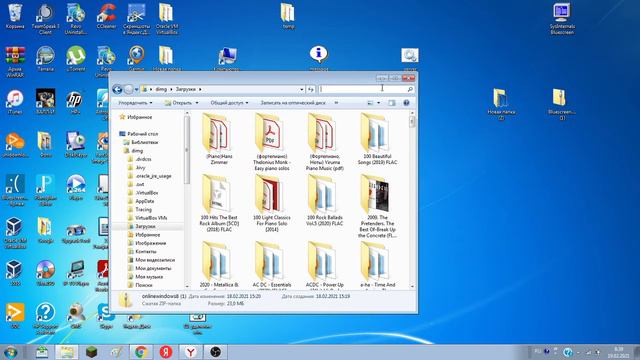Select the Oracle VM VirtualBox desktop folder
This screenshot has height=360, width=640.
coord(167,18)
